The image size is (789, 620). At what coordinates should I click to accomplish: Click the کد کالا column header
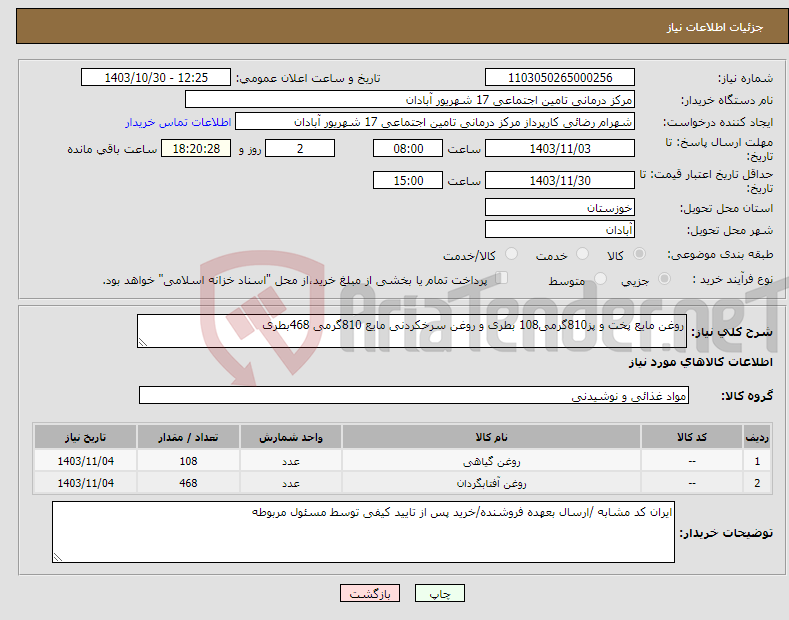[692, 437]
